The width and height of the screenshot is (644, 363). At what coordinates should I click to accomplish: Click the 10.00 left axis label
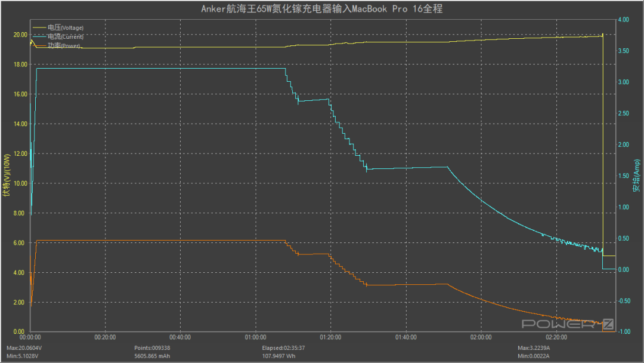(20, 183)
